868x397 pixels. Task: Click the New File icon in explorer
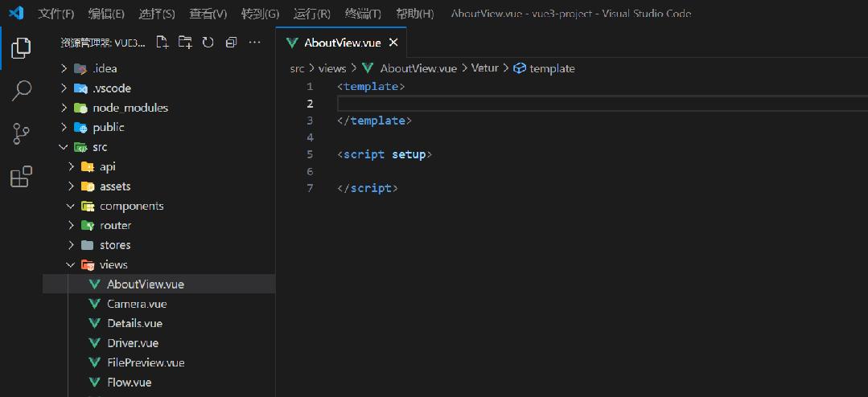point(162,43)
